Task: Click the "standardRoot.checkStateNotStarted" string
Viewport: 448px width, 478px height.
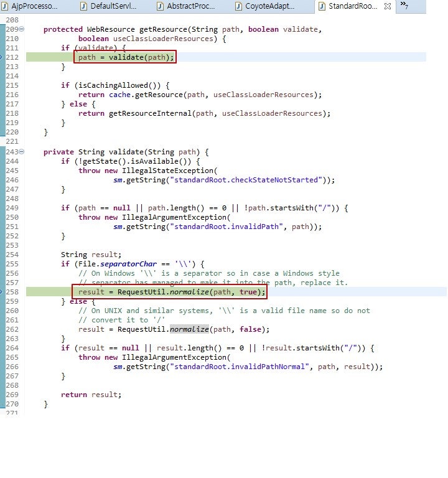Action: coord(246,180)
